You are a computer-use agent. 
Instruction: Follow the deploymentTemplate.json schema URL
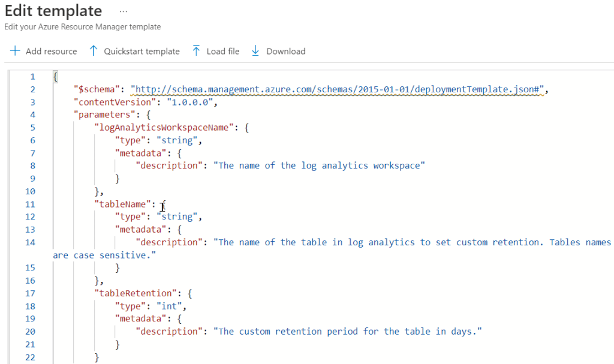coord(336,89)
